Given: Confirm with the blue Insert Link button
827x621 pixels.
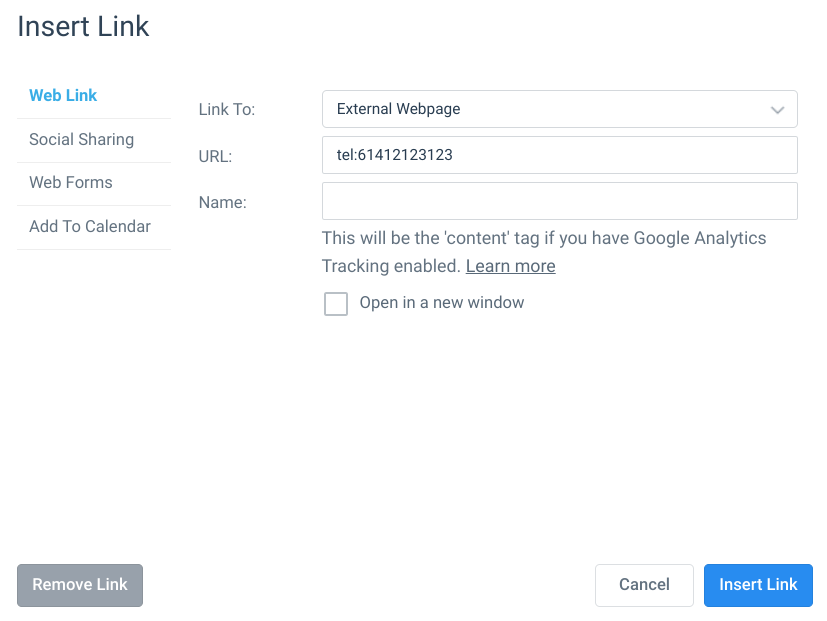Looking at the screenshot, I should (758, 585).
